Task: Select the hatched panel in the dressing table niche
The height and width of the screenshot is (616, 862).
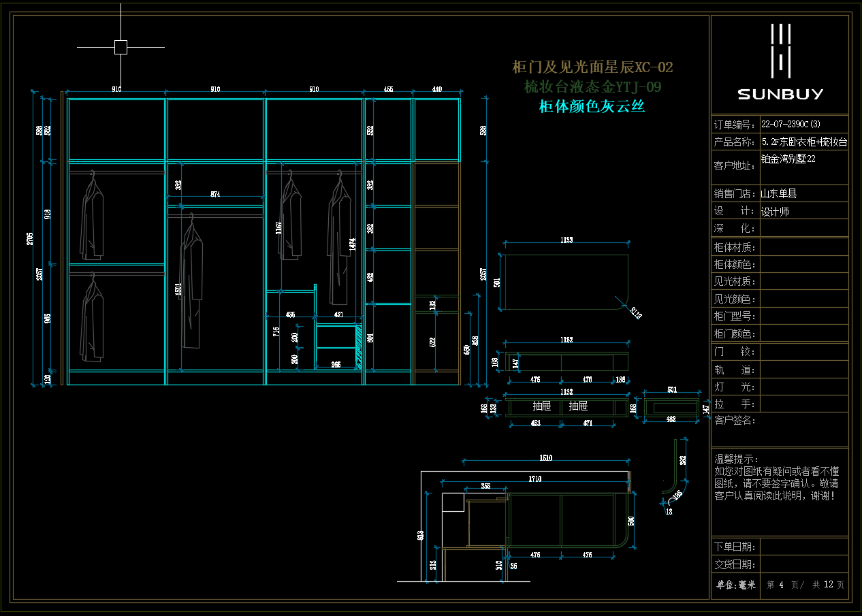Action: 358,347
